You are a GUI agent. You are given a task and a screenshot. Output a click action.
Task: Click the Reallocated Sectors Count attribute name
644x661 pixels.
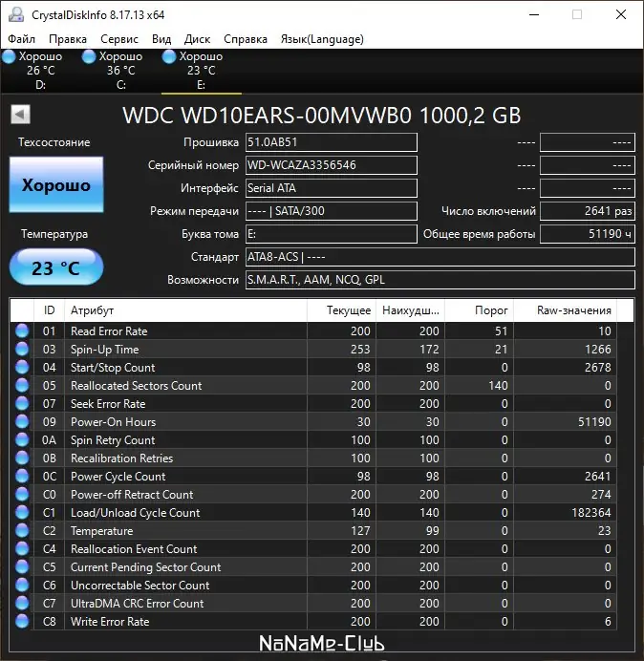pos(137,386)
